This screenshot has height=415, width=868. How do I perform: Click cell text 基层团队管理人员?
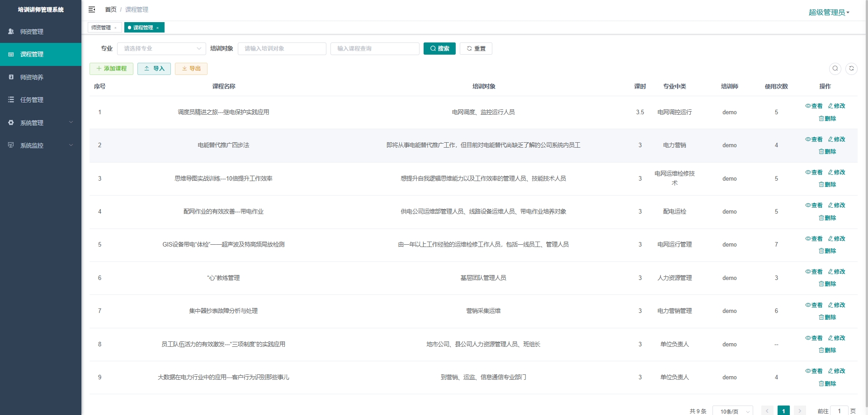pos(483,278)
